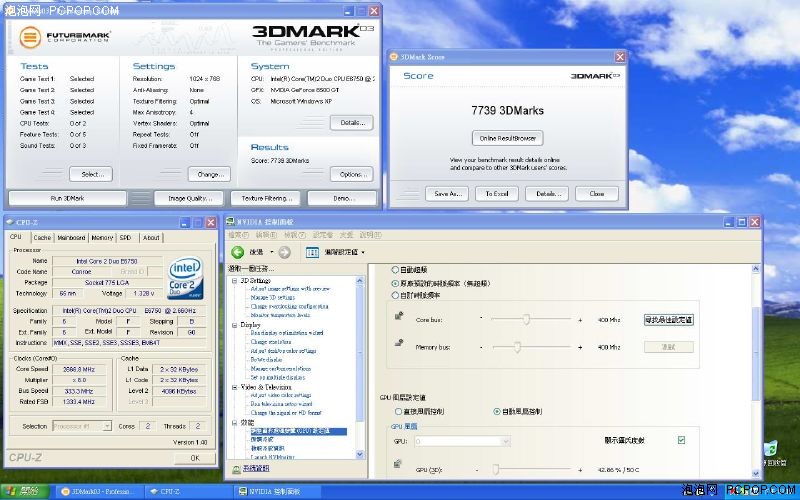Click Run 3DMark button
The image size is (800, 500).
point(67,198)
